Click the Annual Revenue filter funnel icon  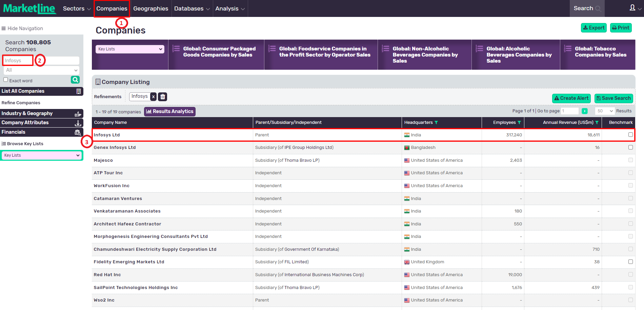tap(597, 123)
